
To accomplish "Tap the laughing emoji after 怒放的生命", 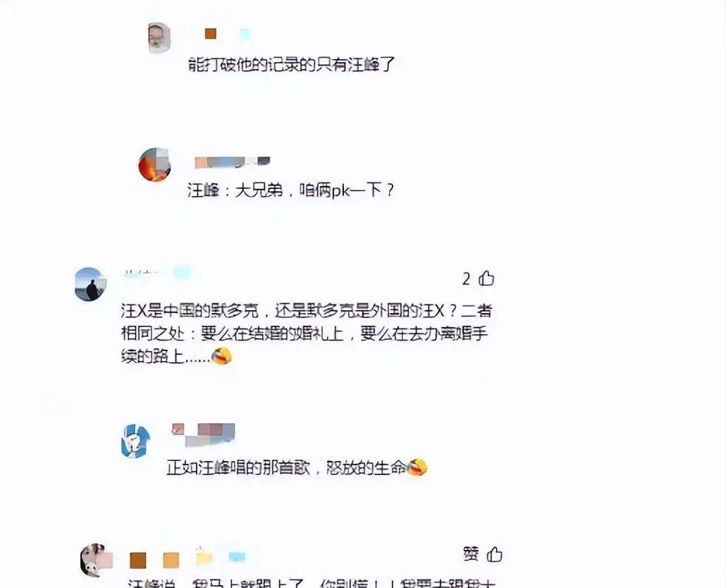I will tap(417, 467).
